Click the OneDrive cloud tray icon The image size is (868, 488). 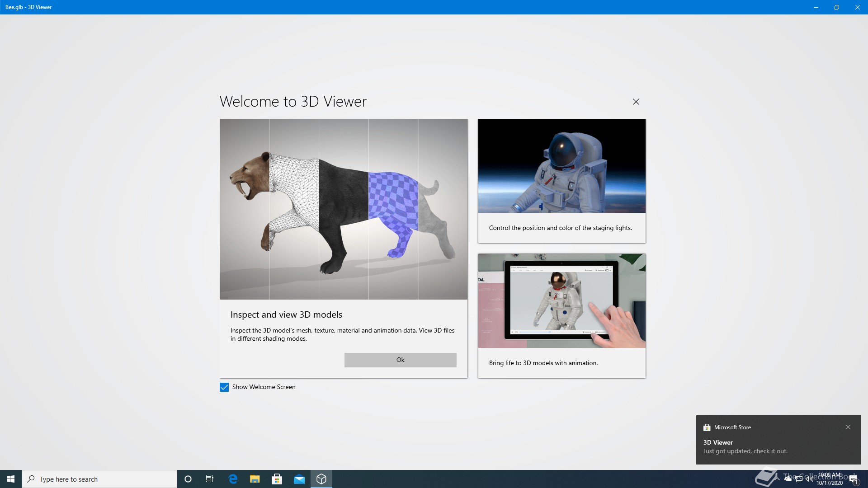(788, 479)
